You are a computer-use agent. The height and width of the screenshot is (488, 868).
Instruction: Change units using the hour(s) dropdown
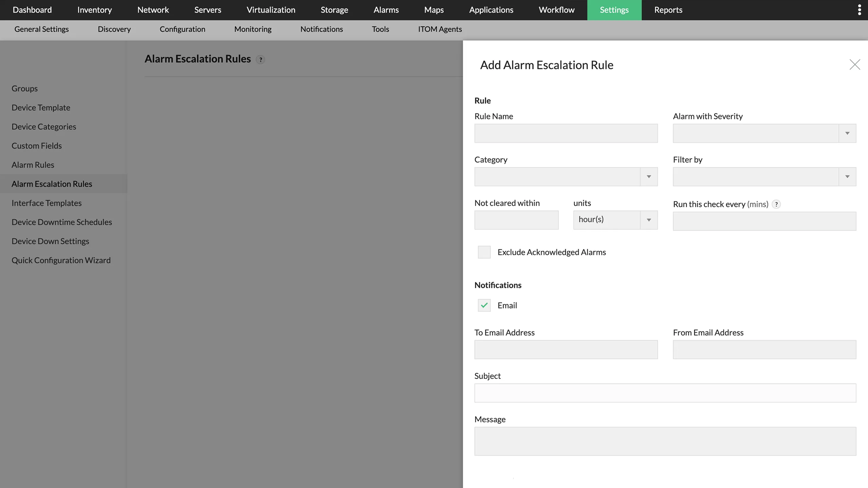point(648,220)
